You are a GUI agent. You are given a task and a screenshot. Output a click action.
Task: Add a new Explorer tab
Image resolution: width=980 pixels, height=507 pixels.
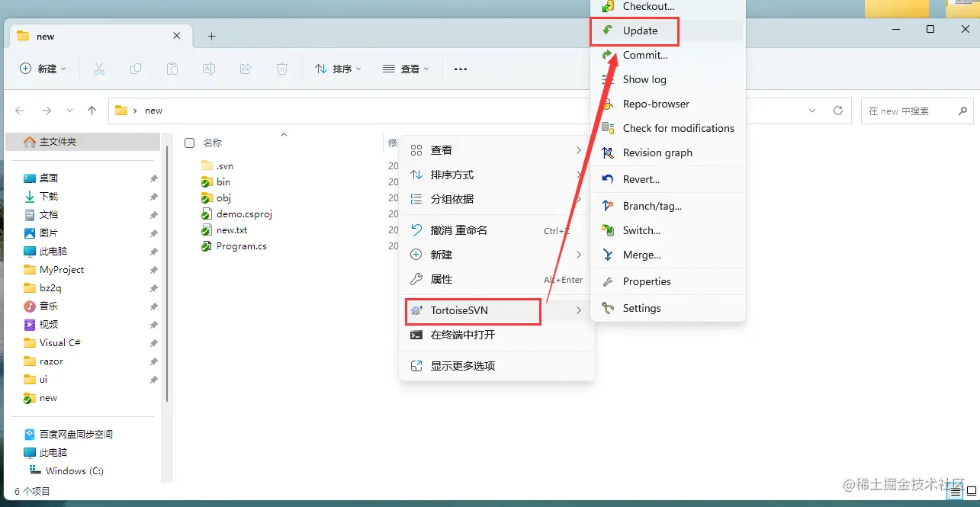point(212,36)
